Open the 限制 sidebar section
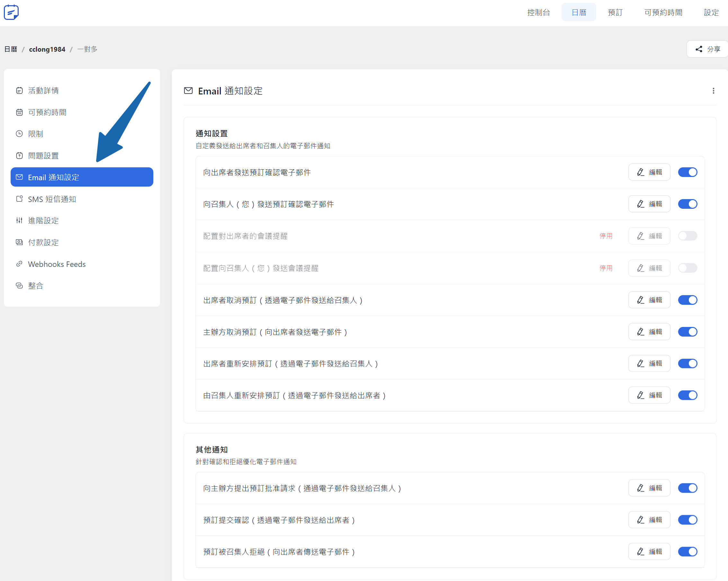The height and width of the screenshot is (581, 728). [x=35, y=134]
